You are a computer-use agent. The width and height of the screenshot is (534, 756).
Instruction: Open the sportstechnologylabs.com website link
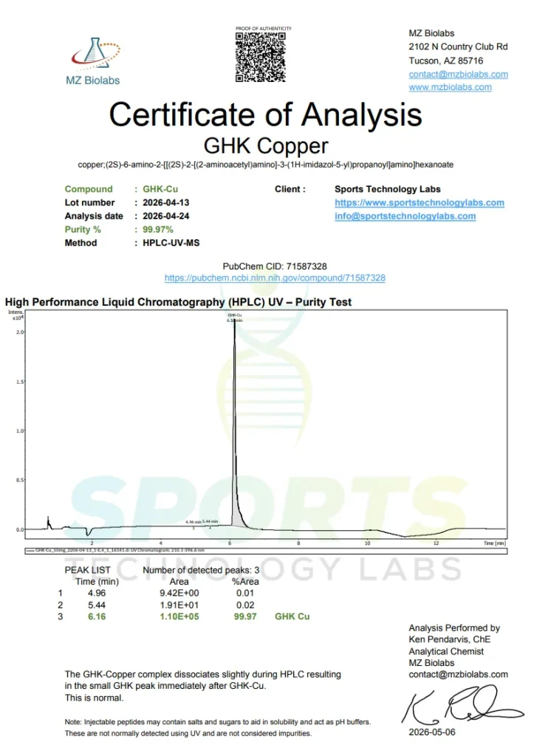[420, 202]
